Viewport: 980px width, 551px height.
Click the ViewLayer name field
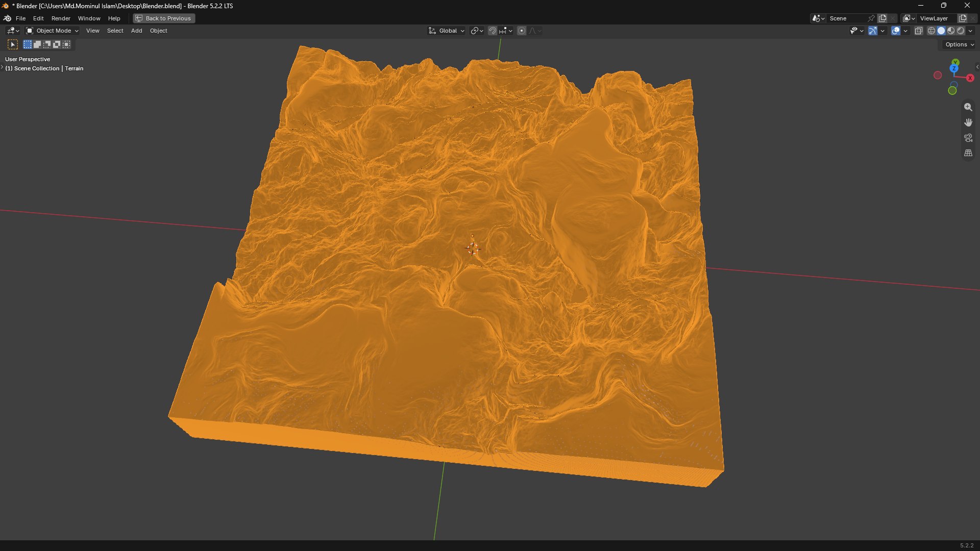pos(937,18)
